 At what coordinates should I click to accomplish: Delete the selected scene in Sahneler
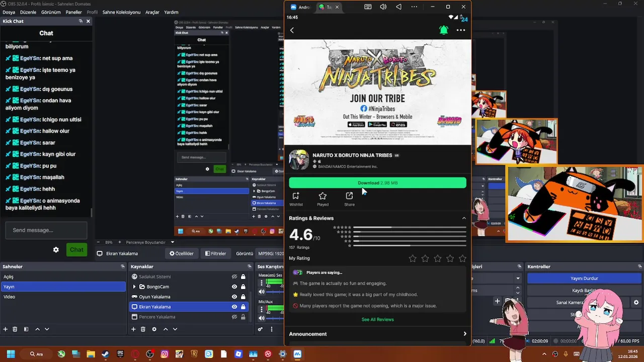(15, 329)
